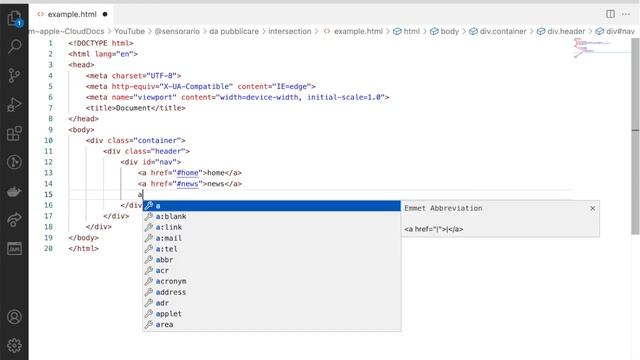Viewport: 640px width, 360px height.
Task: Choose the 'a' Emmet suggestion
Action: point(272,206)
